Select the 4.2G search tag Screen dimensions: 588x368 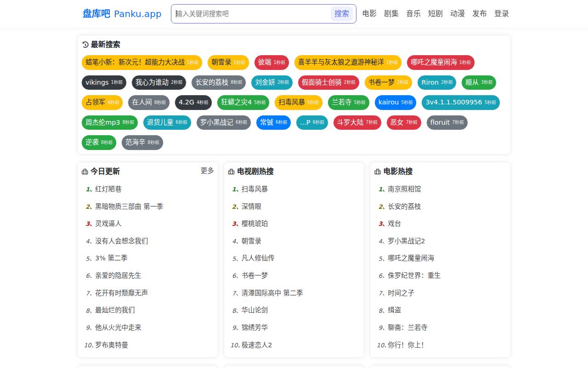[x=193, y=102]
